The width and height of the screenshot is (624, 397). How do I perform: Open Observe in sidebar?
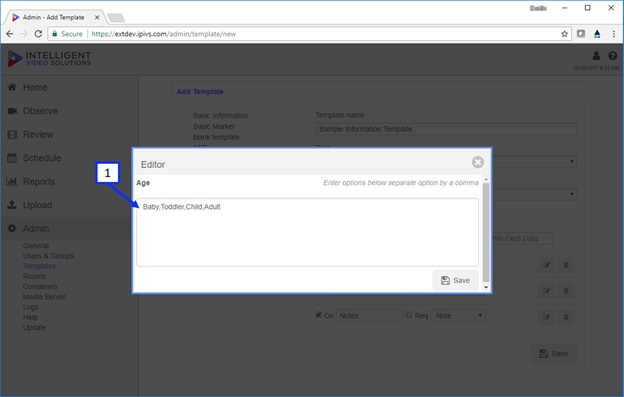tap(40, 111)
